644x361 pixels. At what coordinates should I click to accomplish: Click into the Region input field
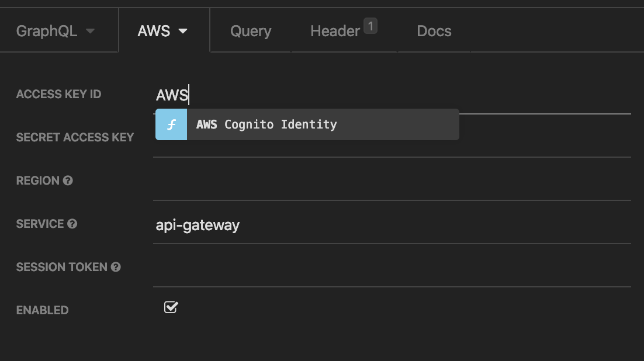pos(392,181)
